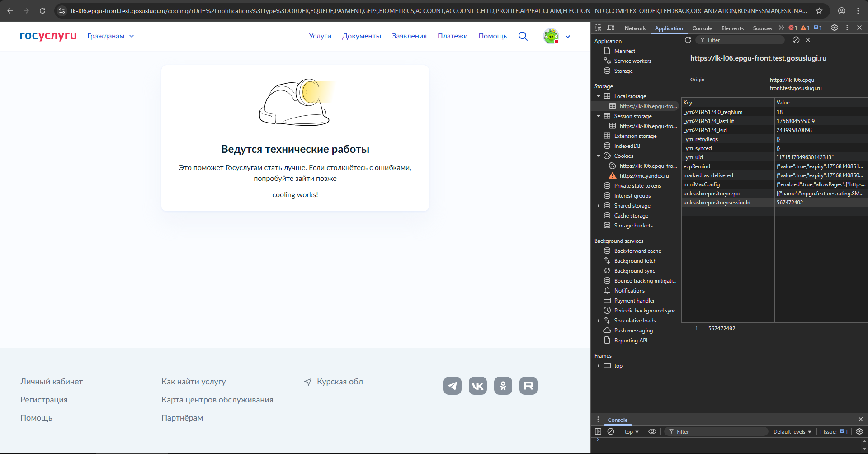Expand the Speculative loads node

599,321
